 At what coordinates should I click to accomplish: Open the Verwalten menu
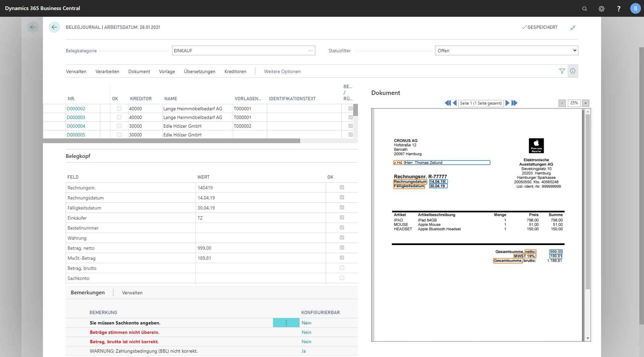76,71
